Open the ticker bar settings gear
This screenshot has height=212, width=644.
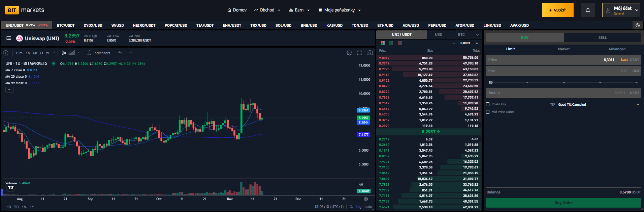(638, 25)
